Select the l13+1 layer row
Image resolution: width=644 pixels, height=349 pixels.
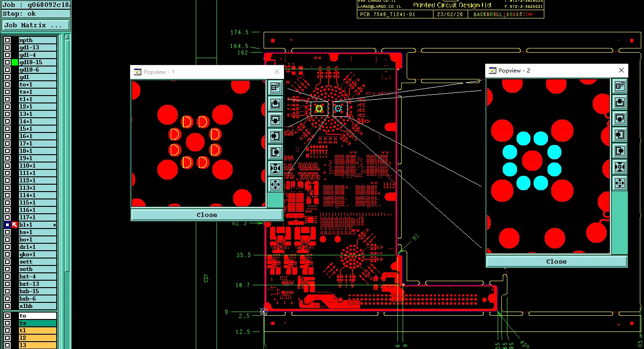click(37, 188)
